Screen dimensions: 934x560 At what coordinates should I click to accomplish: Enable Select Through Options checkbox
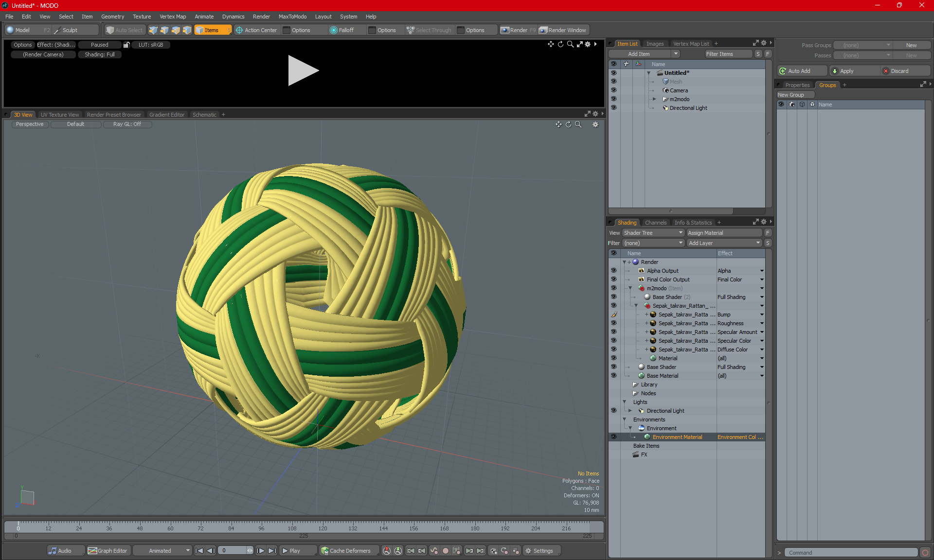point(461,30)
